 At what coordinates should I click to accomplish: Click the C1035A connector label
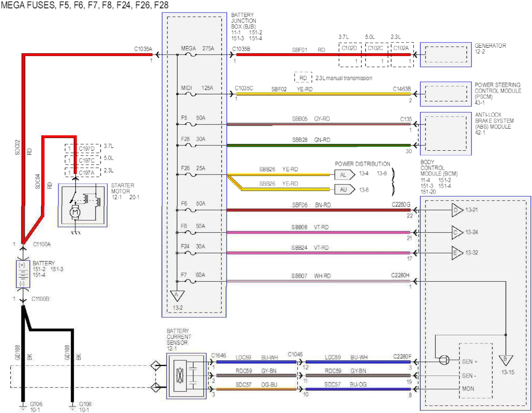143,49
